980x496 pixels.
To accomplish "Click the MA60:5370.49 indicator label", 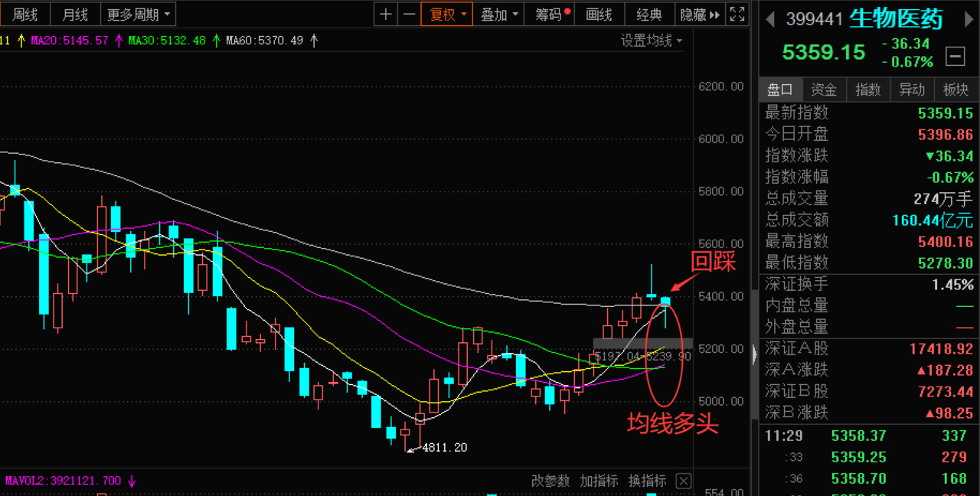I will pyautogui.click(x=264, y=40).
